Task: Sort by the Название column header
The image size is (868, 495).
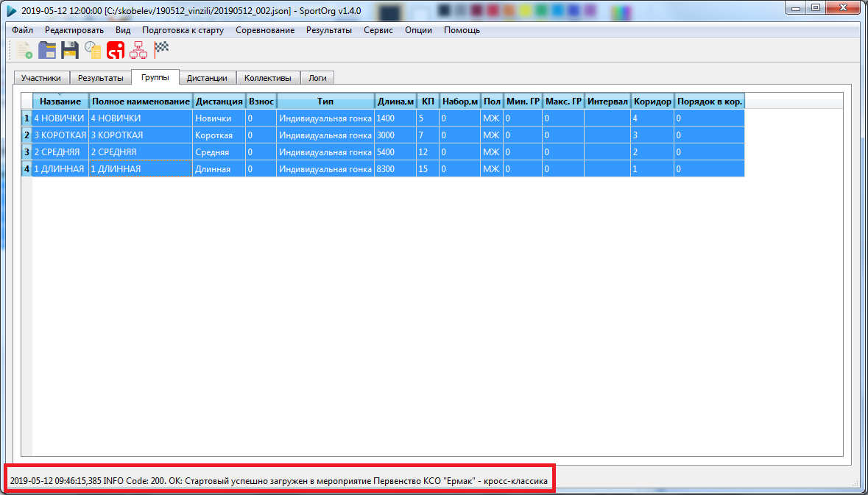Action: click(60, 102)
